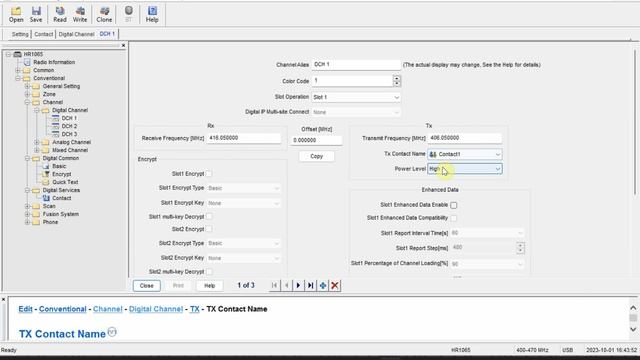Switch to the Contact tab

pyautogui.click(x=44, y=34)
